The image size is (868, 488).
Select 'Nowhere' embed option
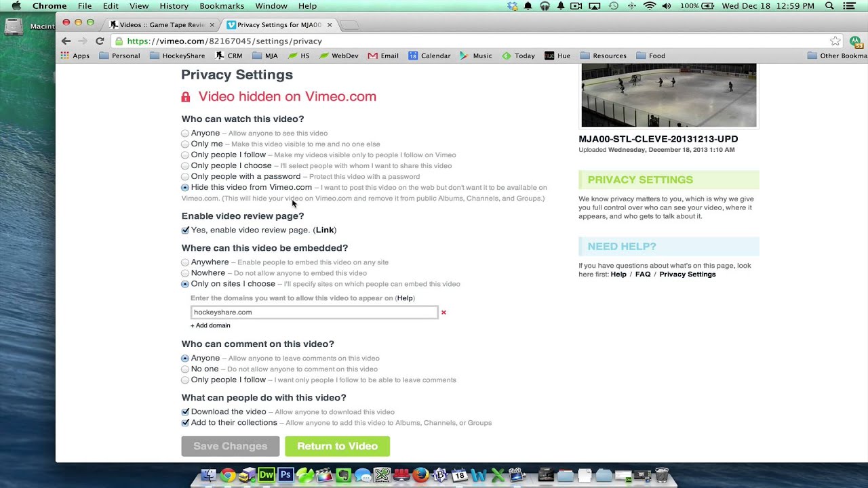(185, 273)
